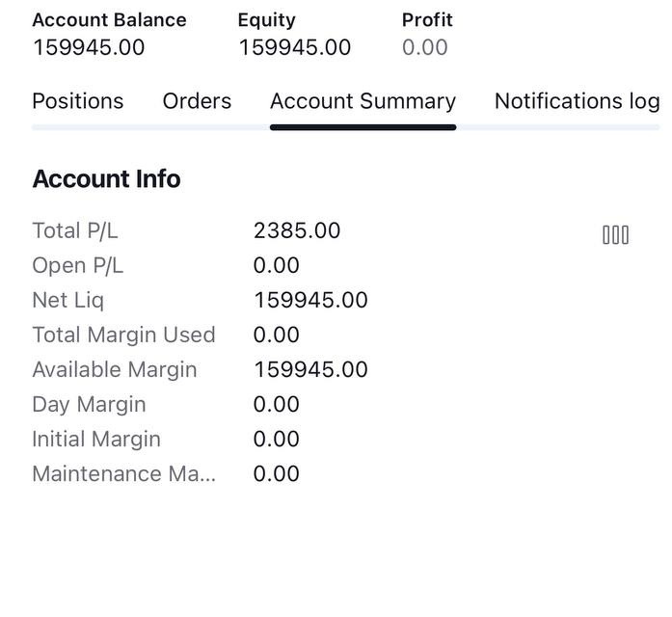This screenshot has width=672, height=617.
Task: Select the Net Liq value
Action: click(310, 300)
